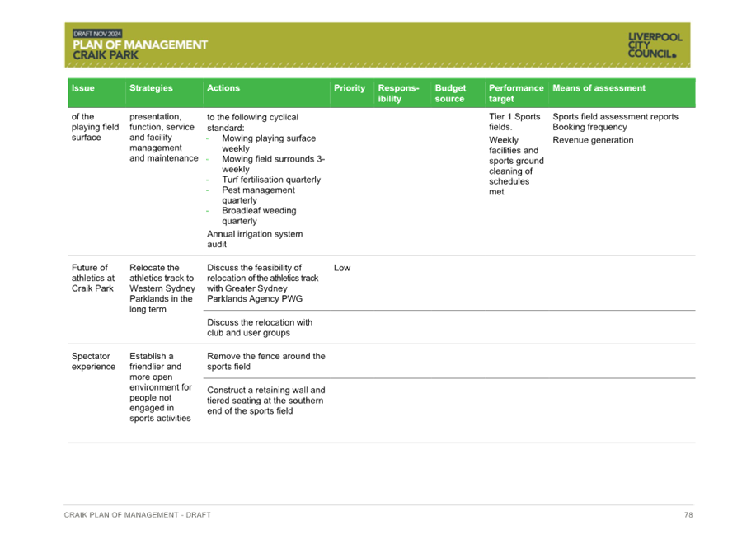Click the 'Issue' column header
Screen dimensions: 756x534
click(x=83, y=88)
